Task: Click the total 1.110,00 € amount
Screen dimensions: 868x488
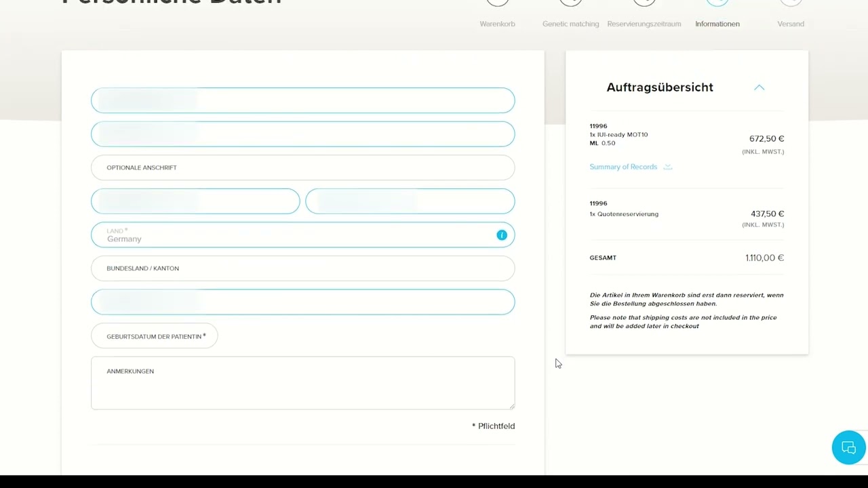Action: click(x=764, y=258)
